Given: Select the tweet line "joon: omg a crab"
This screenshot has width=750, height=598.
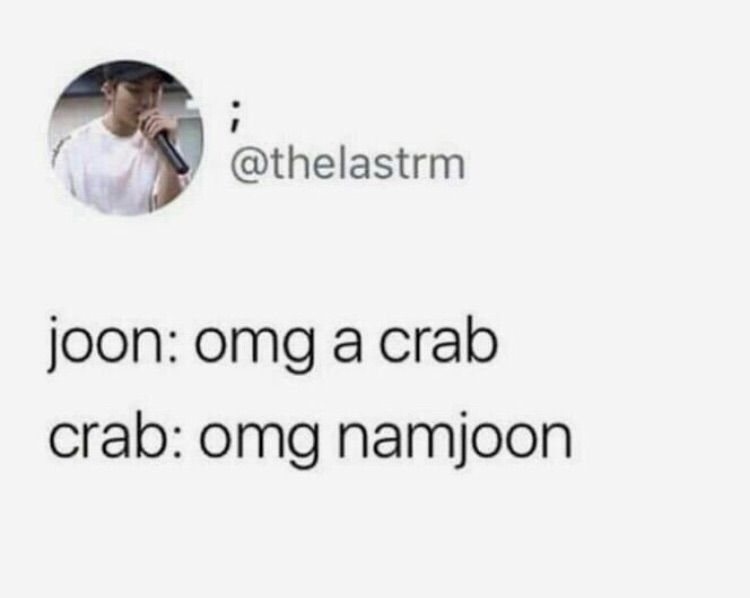Looking at the screenshot, I should pyautogui.click(x=273, y=343).
